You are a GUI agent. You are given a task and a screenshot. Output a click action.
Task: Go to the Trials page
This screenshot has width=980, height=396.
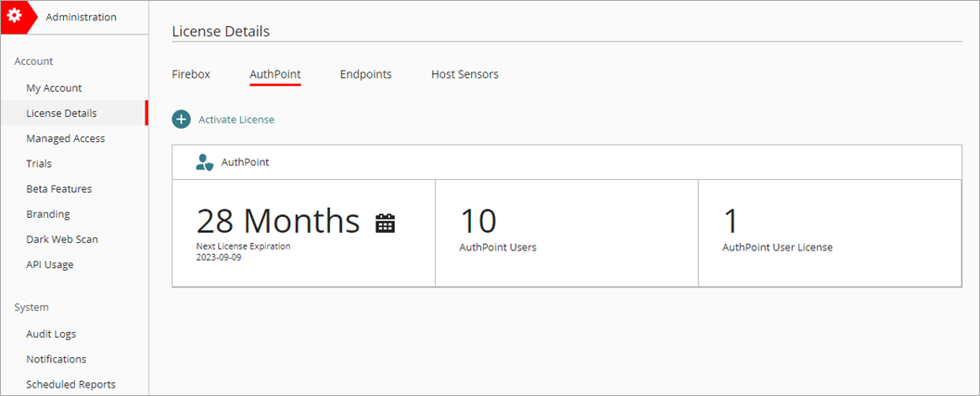pos(39,163)
